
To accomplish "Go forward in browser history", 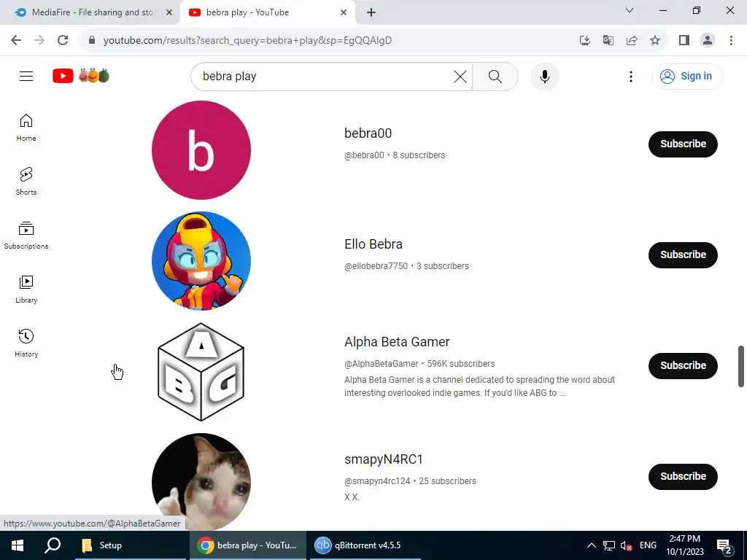I will coord(39,40).
